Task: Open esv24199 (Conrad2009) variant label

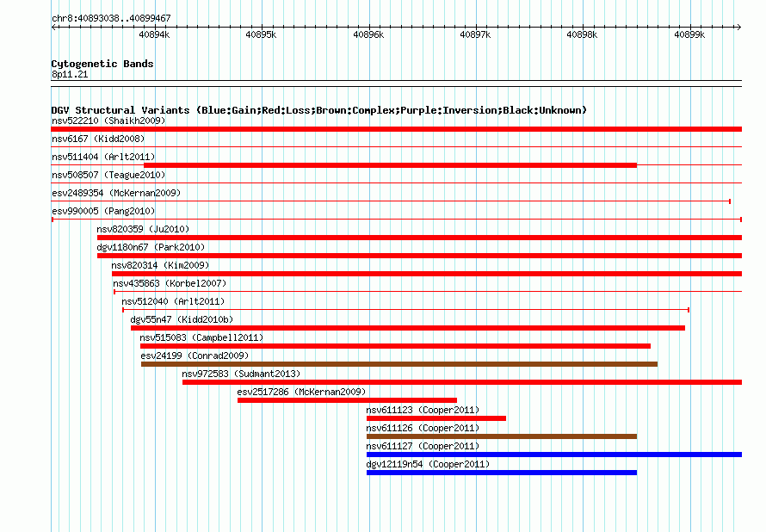Action: (195, 356)
